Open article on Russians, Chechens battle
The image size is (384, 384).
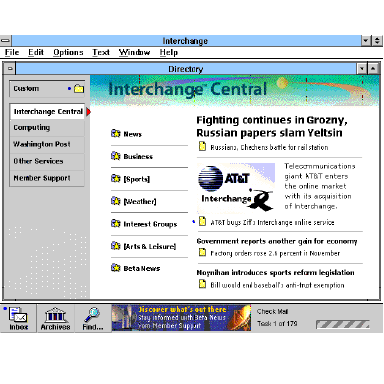tap(269, 147)
